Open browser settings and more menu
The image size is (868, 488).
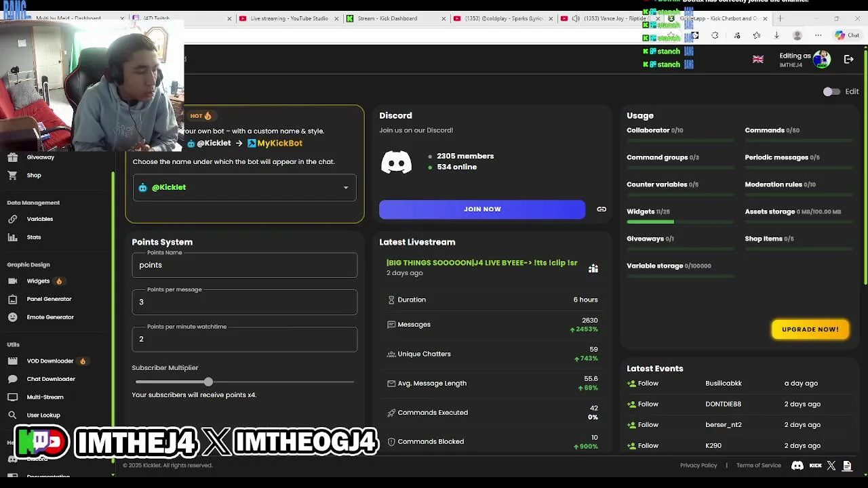(x=818, y=35)
